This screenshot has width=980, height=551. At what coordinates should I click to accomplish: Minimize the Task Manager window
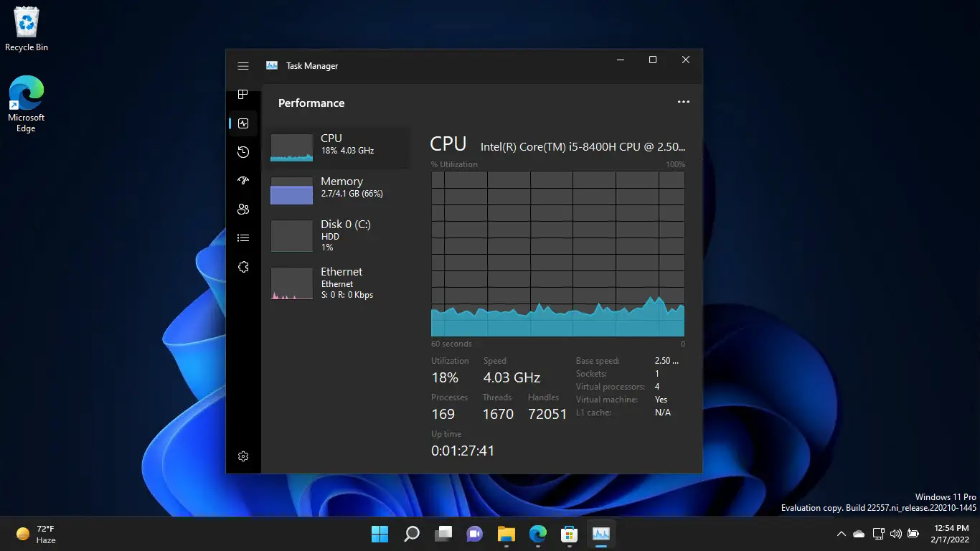click(620, 60)
